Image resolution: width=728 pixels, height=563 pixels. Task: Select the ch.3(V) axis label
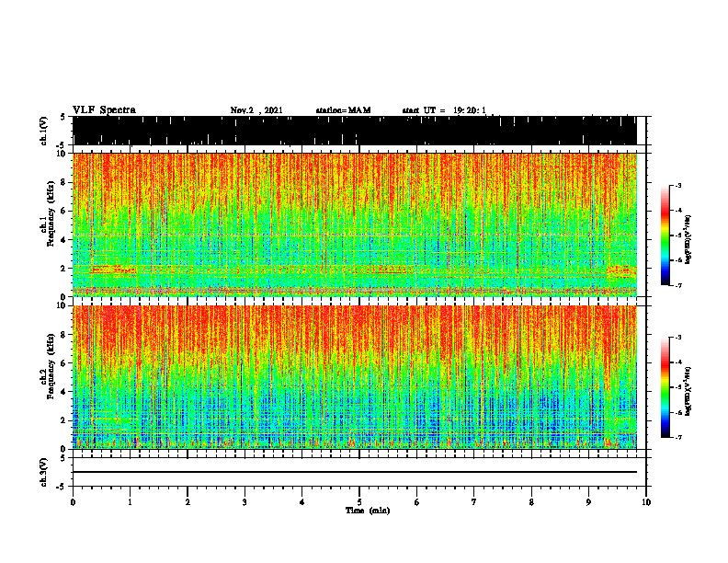[44, 472]
